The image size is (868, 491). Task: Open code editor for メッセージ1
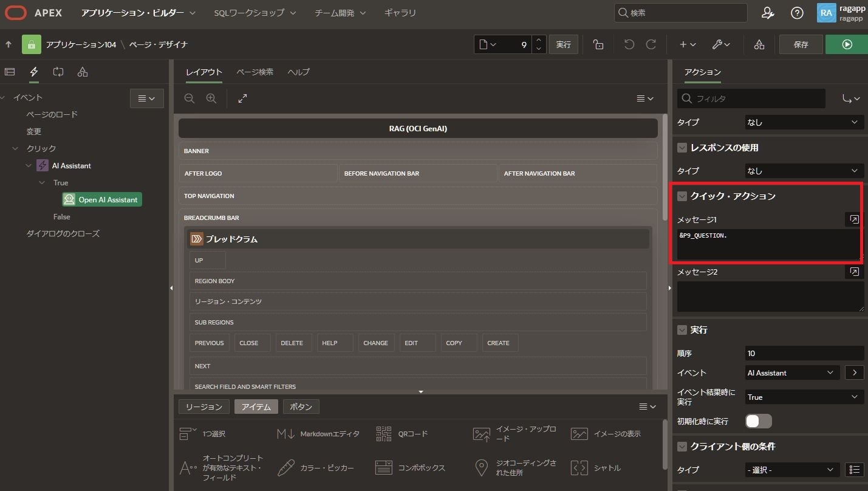tap(855, 219)
